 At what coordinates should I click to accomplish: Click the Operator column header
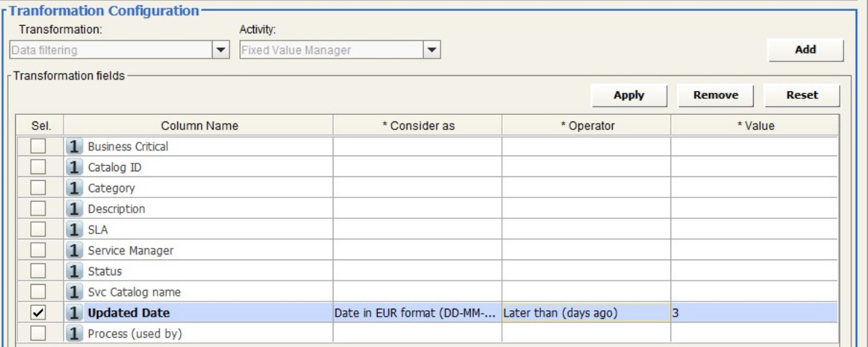(587, 126)
